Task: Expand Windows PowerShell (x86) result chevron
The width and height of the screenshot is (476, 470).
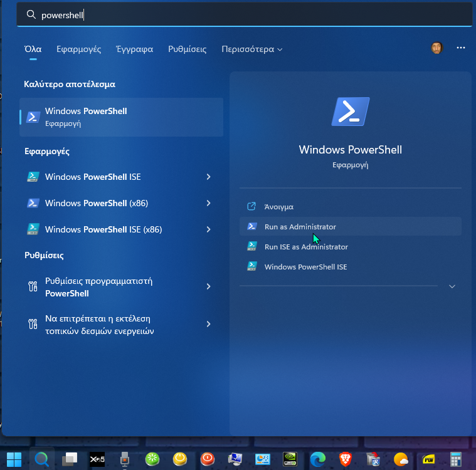Action: (209, 203)
